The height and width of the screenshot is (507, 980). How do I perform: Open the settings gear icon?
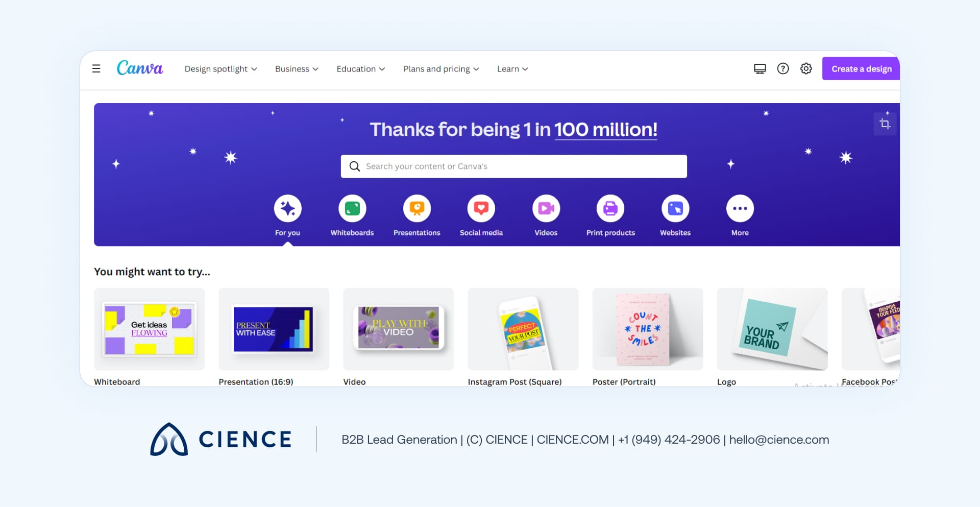click(806, 68)
